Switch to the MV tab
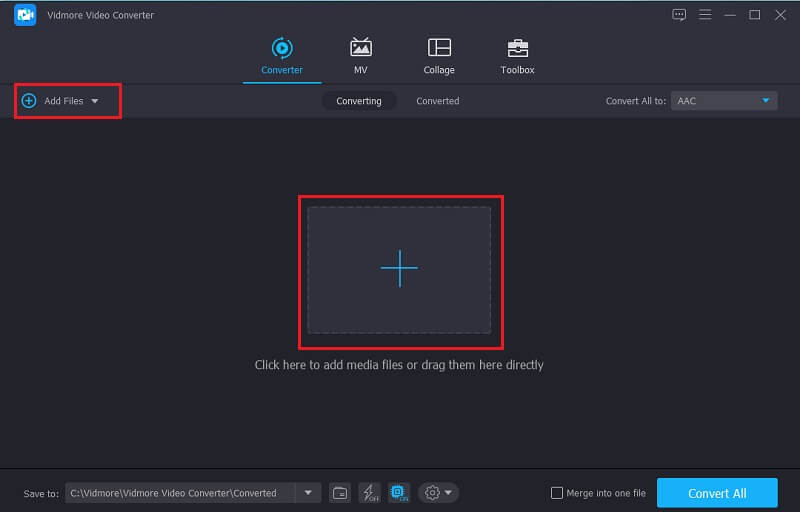This screenshot has width=800, height=512. [x=360, y=56]
